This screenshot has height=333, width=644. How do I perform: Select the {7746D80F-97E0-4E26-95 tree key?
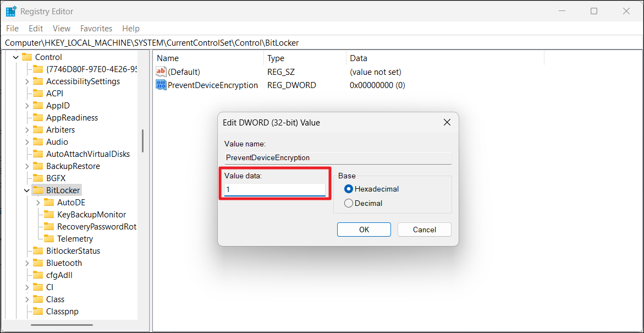tap(91, 69)
